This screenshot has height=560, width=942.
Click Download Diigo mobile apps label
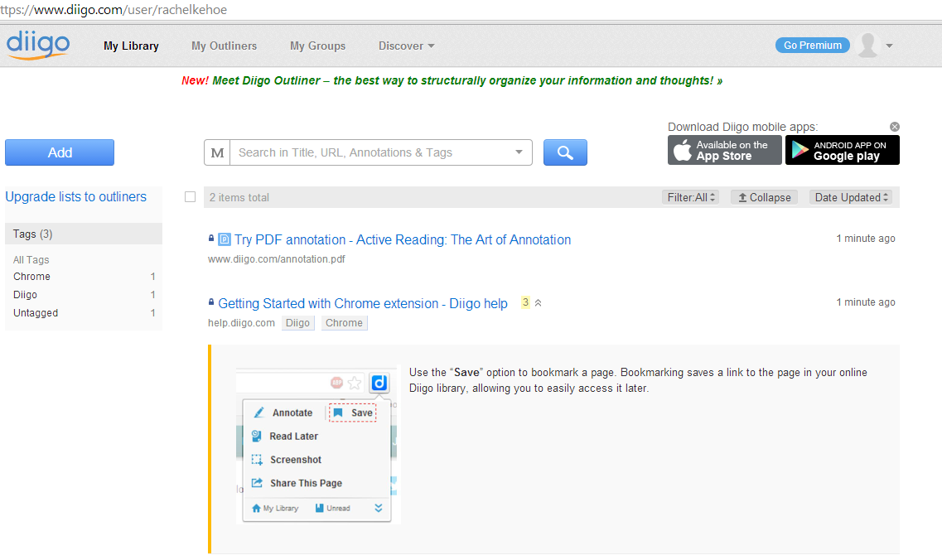[x=742, y=127]
